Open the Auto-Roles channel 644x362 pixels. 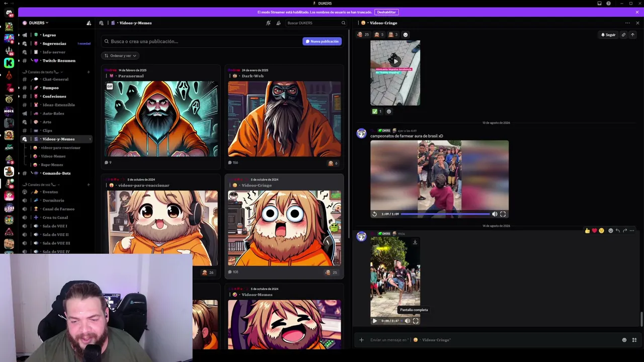point(53,113)
